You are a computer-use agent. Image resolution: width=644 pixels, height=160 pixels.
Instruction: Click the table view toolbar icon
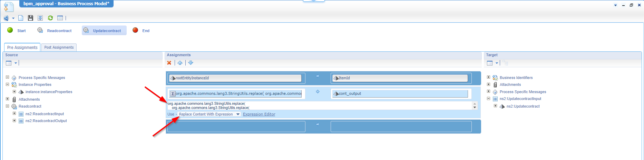pyautogui.click(x=60, y=18)
